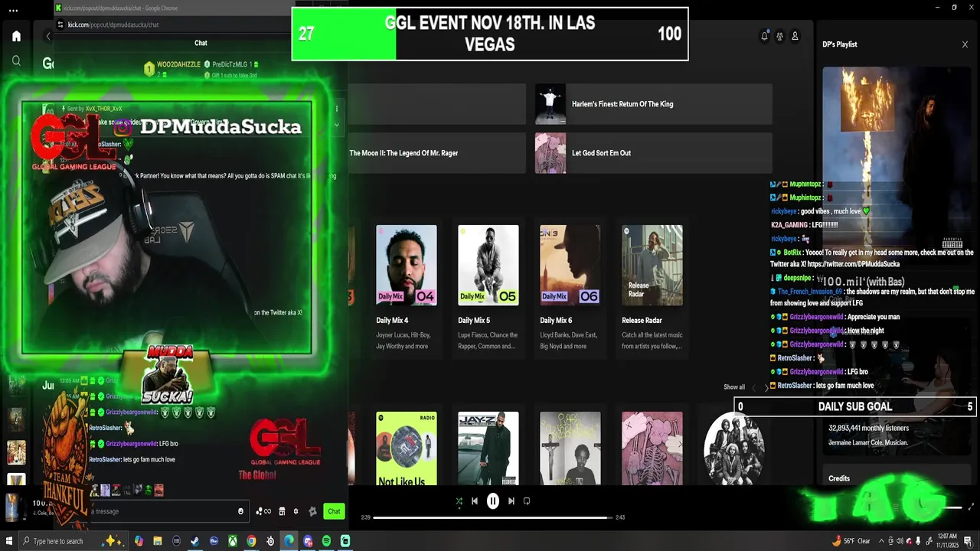The height and width of the screenshot is (551, 980).
Task: Open the Windows notification center
Action: click(969, 541)
